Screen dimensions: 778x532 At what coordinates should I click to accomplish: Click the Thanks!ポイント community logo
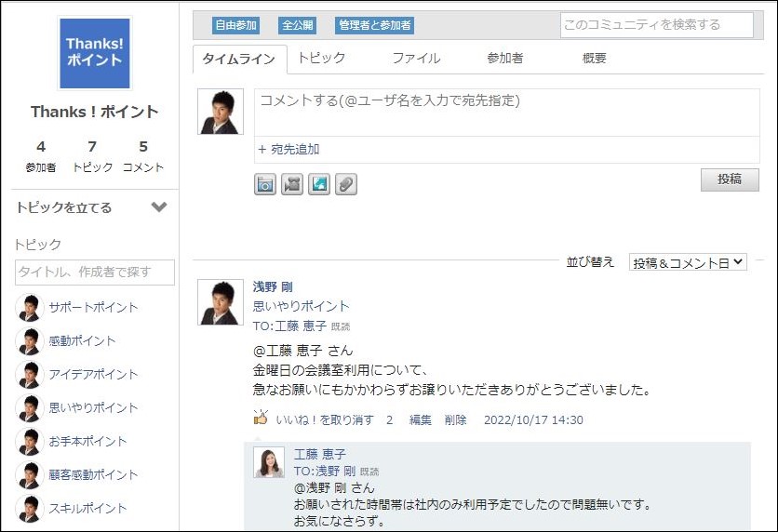coord(95,53)
